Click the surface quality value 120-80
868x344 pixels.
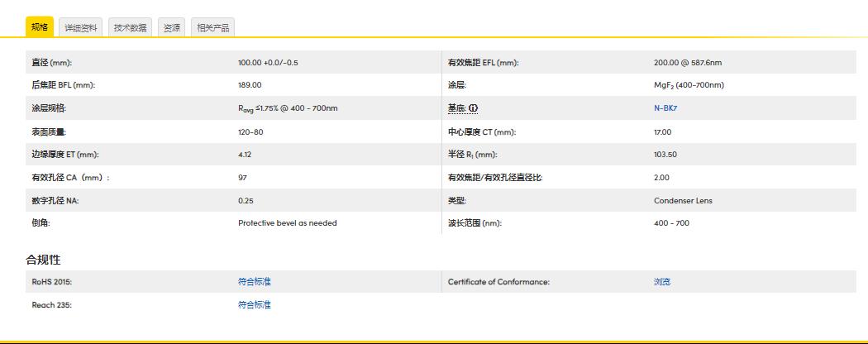[x=250, y=131]
